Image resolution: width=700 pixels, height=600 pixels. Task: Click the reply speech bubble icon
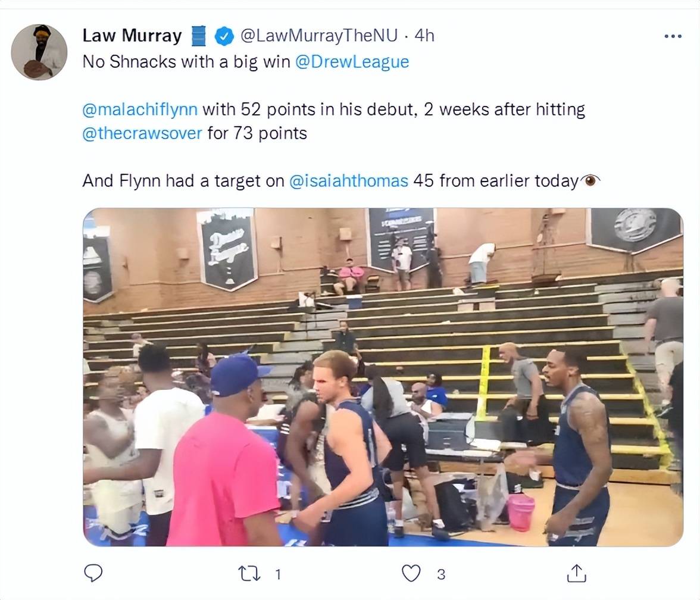tap(93, 573)
